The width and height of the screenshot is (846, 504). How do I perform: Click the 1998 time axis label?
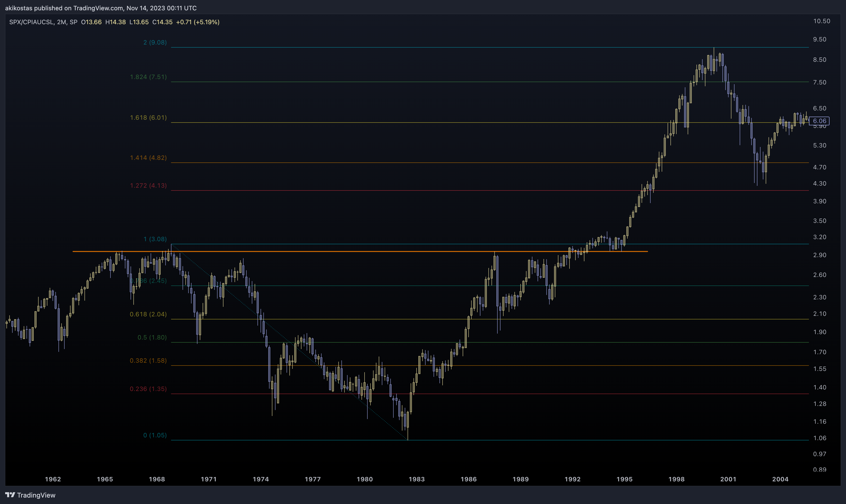(x=677, y=479)
